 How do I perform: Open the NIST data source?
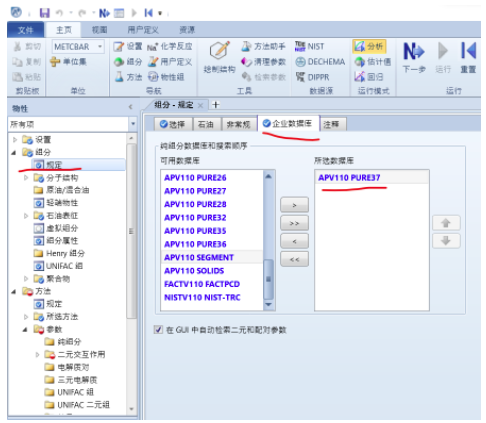(310, 46)
